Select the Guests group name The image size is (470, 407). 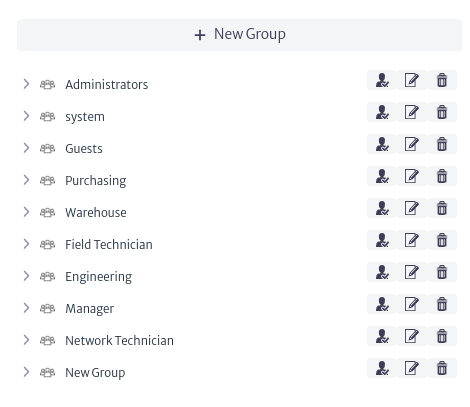[84, 149]
